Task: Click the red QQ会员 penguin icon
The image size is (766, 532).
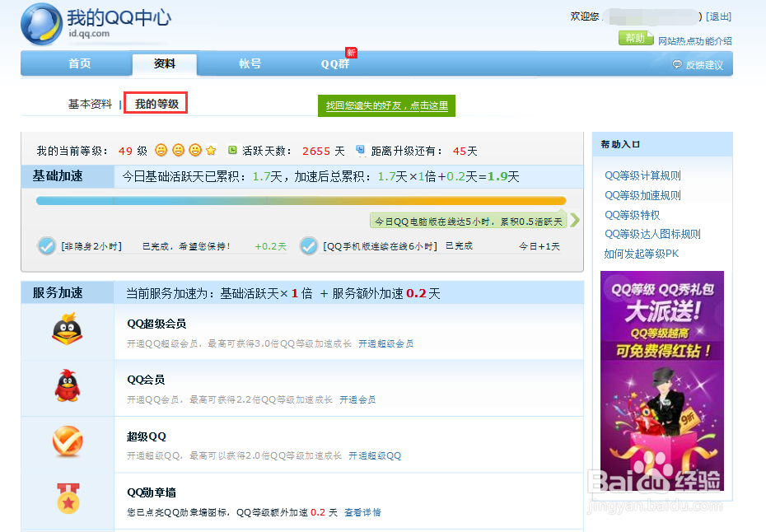Action: tap(68, 385)
